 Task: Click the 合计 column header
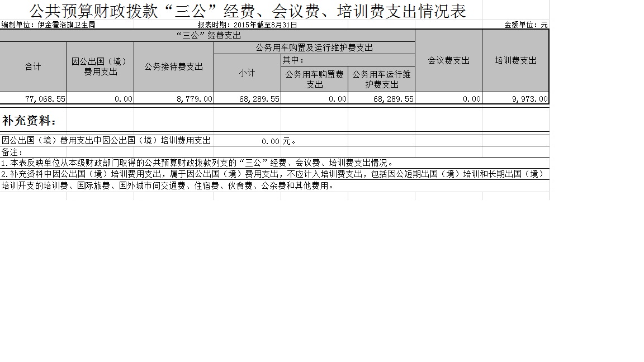tap(33, 66)
